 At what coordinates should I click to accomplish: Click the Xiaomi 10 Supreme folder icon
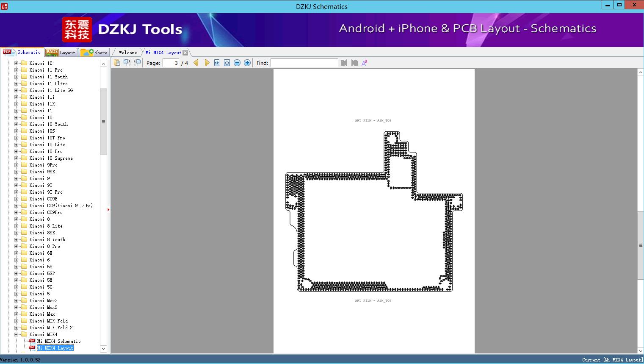[x=24, y=158]
